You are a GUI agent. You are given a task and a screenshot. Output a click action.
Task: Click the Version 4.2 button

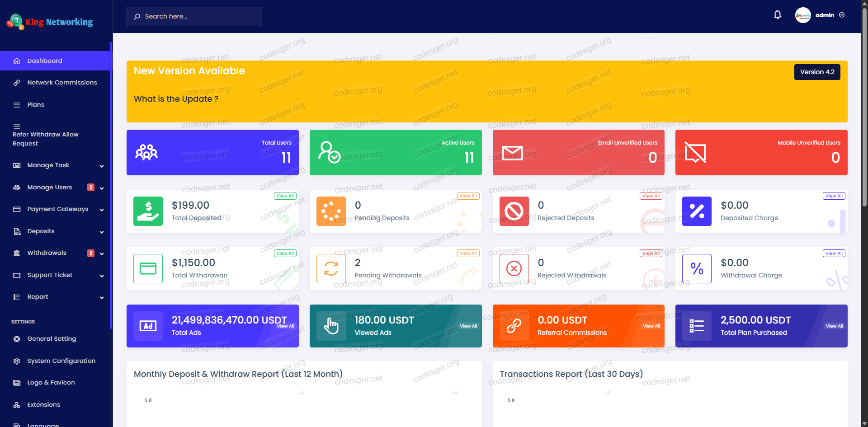point(817,72)
